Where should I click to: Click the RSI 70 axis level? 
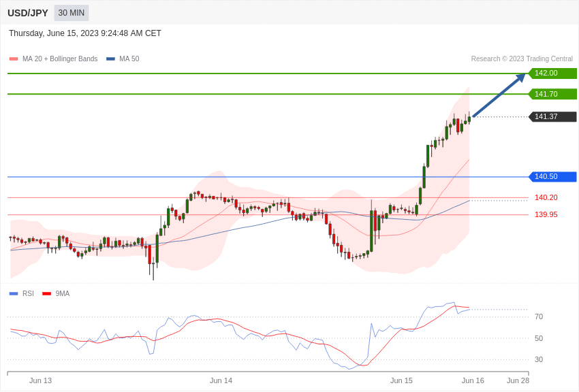(x=539, y=316)
